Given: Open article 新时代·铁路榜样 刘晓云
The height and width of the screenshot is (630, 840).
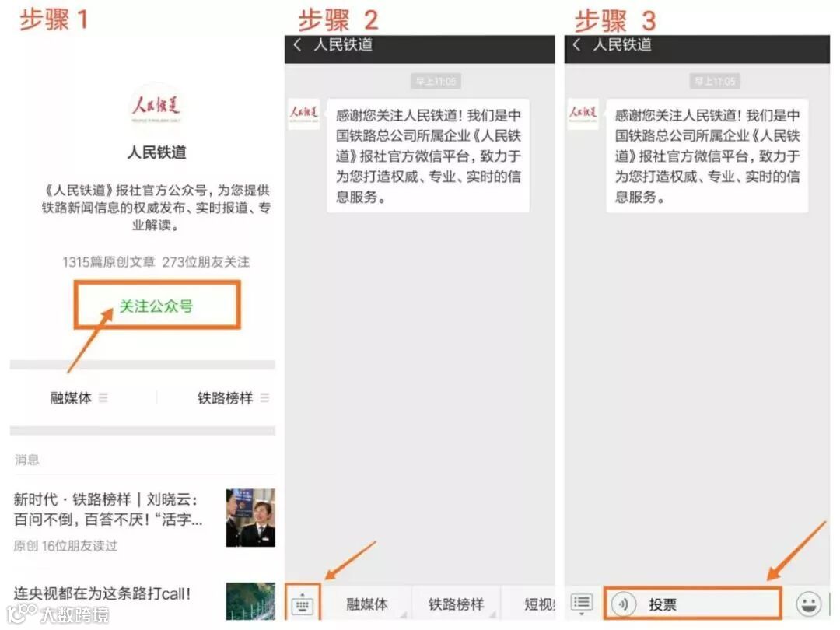Looking at the screenshot, I should (x=108, y=509).
